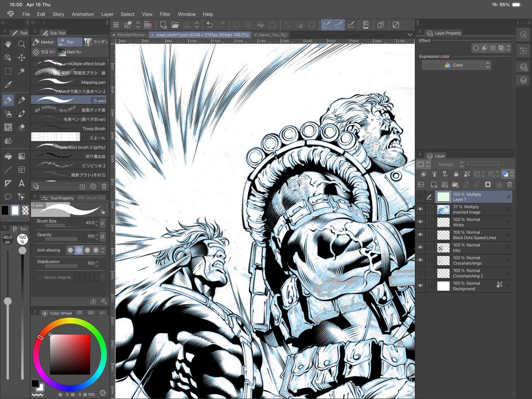Switch to the WonderWoman document tab
The width and height of the screenshot is (532, 399).
(x=129, y=35)
